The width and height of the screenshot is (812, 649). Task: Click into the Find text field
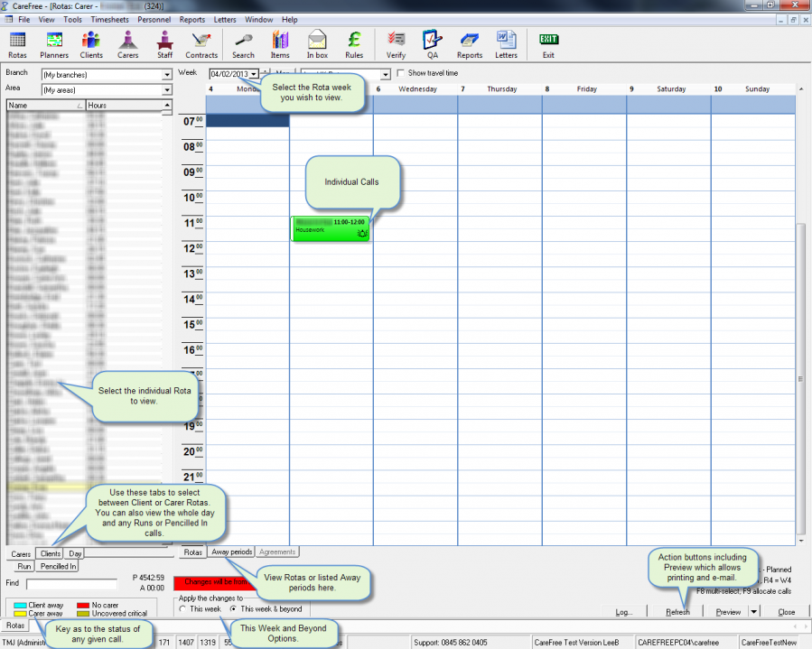pos(70,584)
